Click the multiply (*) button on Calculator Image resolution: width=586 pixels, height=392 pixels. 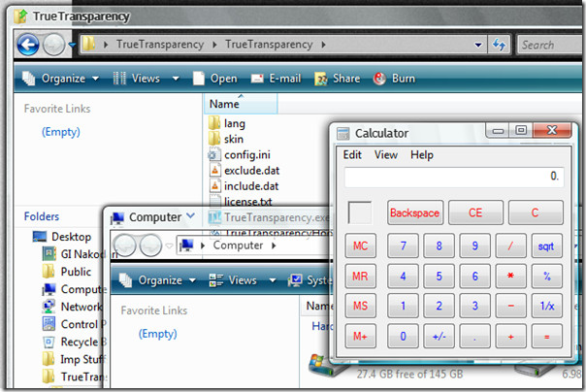(x=510, y=277)
